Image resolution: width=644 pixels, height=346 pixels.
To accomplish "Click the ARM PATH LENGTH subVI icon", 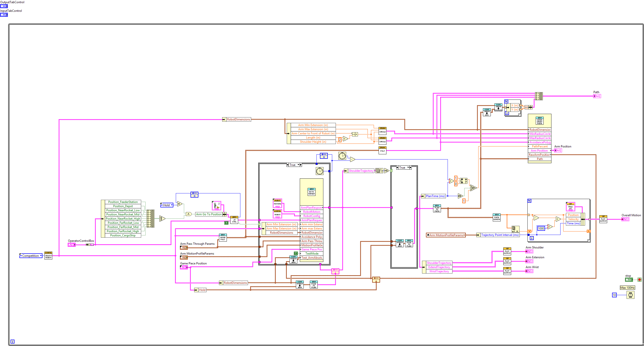I will [x=497, y=217].
